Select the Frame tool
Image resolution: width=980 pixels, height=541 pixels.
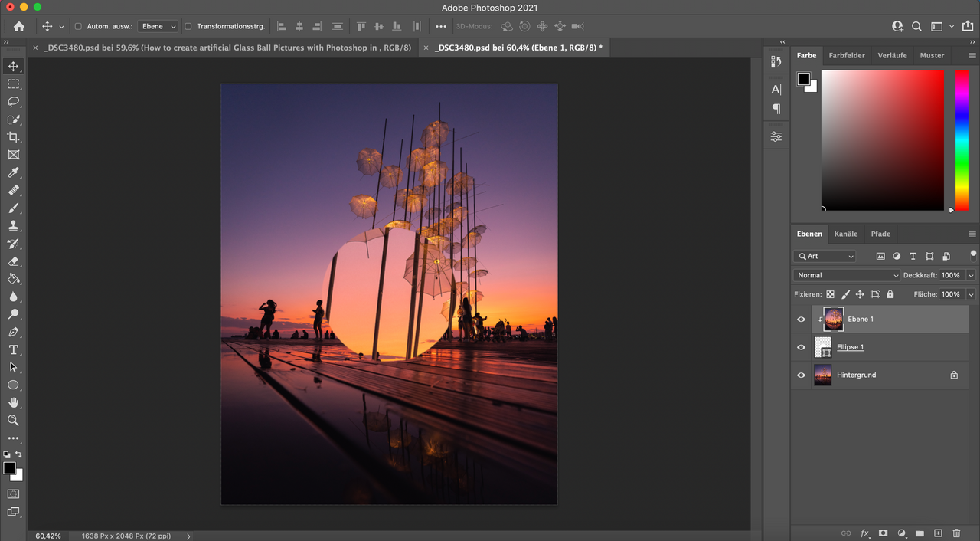[13, 155]
